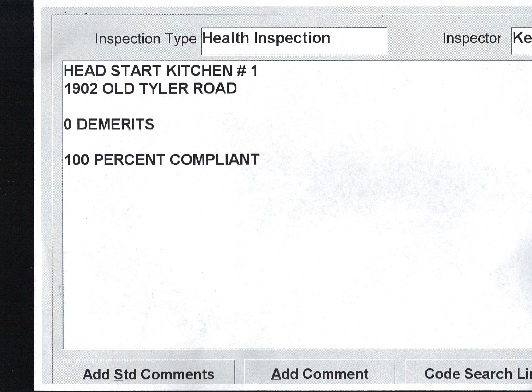Click into the Inspector name field
This screenshot has height=392, width=532.
coord(522,40)
